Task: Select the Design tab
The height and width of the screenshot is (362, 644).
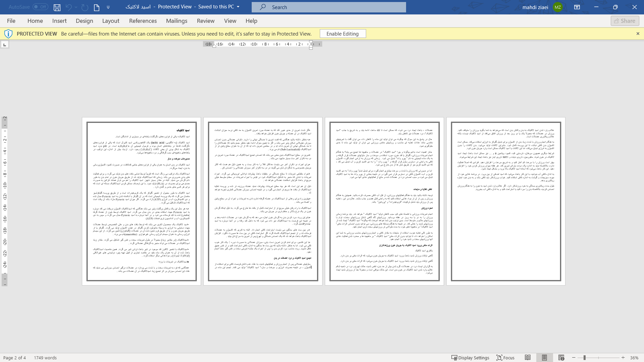Action: click(x=85, y=21)
